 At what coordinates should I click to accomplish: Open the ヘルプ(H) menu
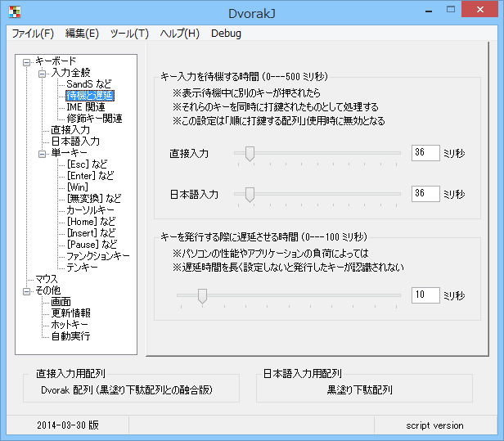pos(180,34)
